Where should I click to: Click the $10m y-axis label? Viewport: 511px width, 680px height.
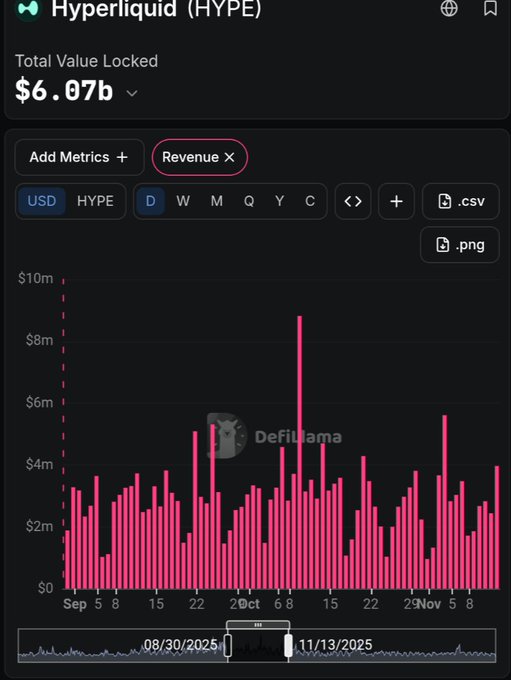coord(36,278)
